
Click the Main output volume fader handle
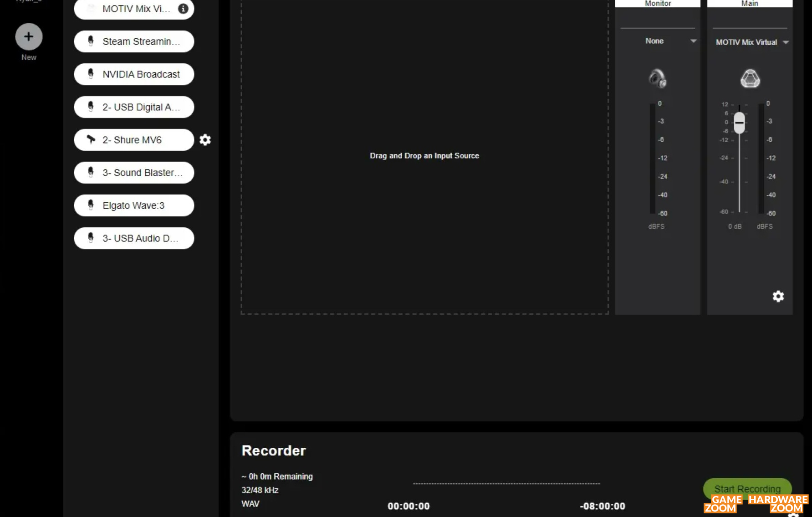click(739, 123)
